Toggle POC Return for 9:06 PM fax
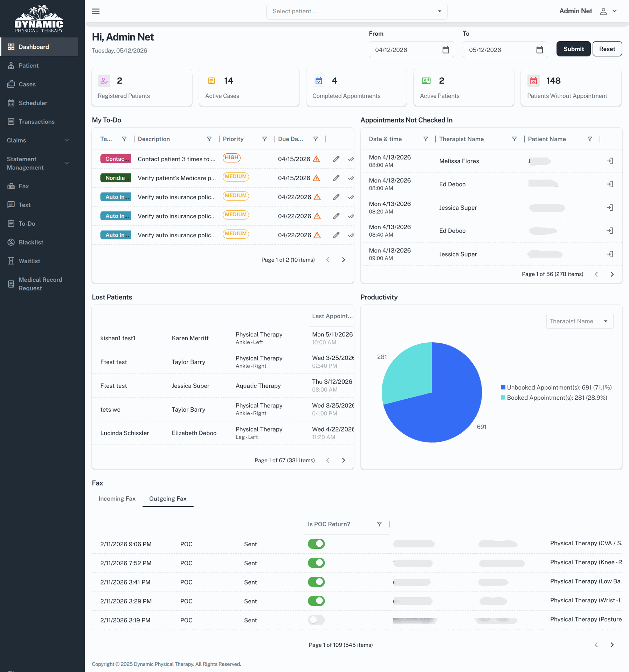Screen dimensions: 629x672 pos(316,544)
